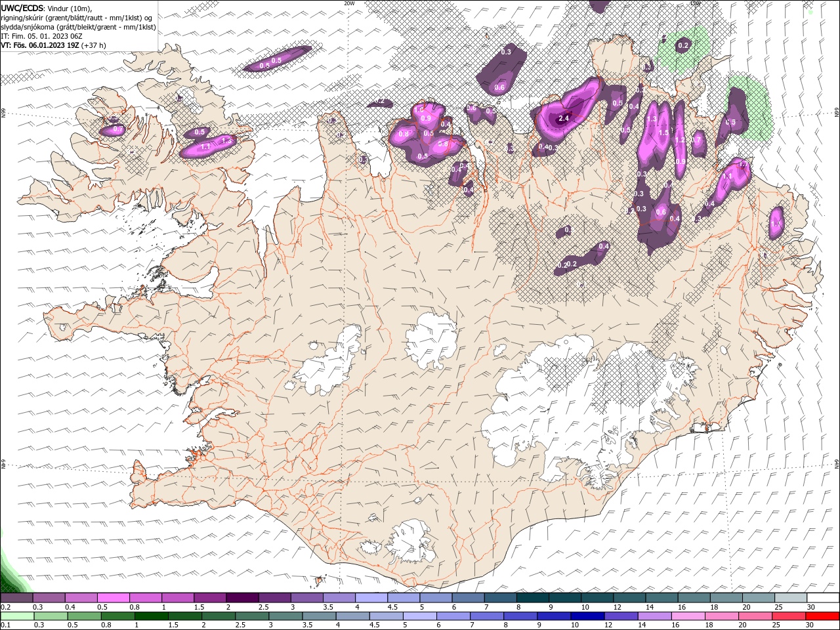Viewport: 840px width, 630px height.
Task: Select the initial time line 'IT: Fim. 05. 01. 2023 06Z'
Action: 41,36
